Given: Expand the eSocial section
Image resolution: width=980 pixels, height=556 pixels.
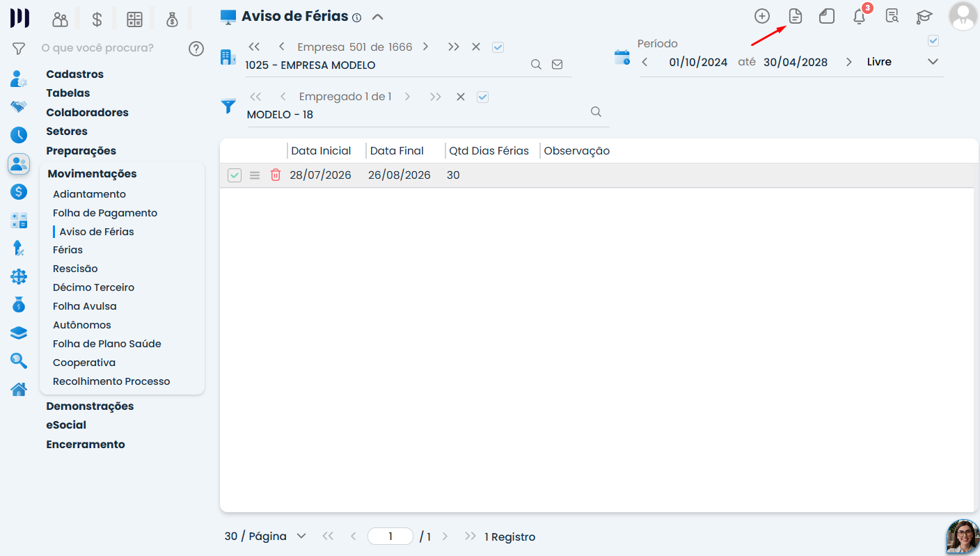Looking at the screenshot, I should pos(66,425).
